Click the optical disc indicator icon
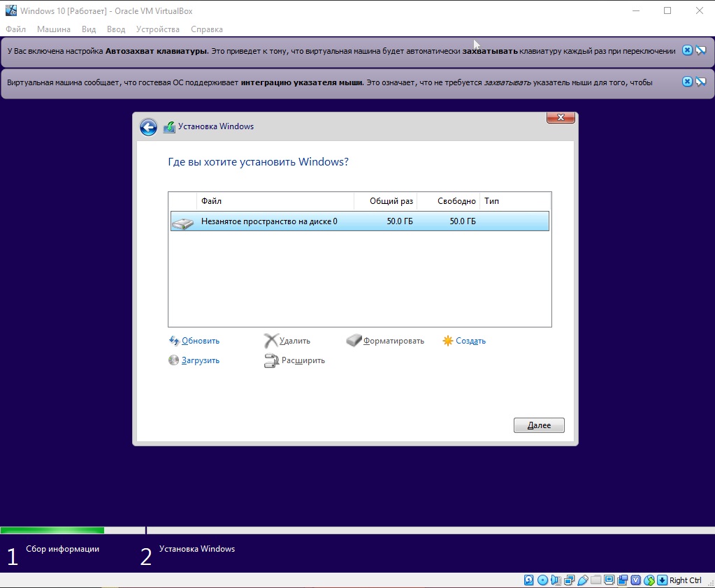The image size is (715, 588). point(542,580)
